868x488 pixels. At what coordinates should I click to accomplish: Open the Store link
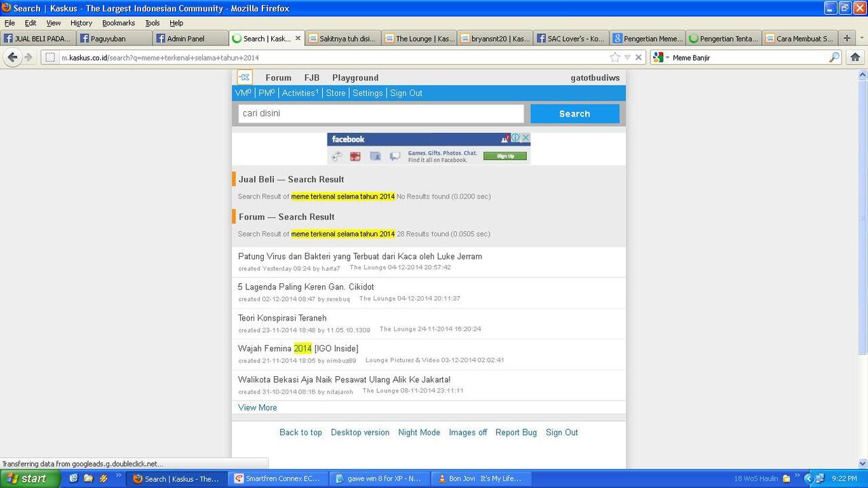(x=336, y=93)
